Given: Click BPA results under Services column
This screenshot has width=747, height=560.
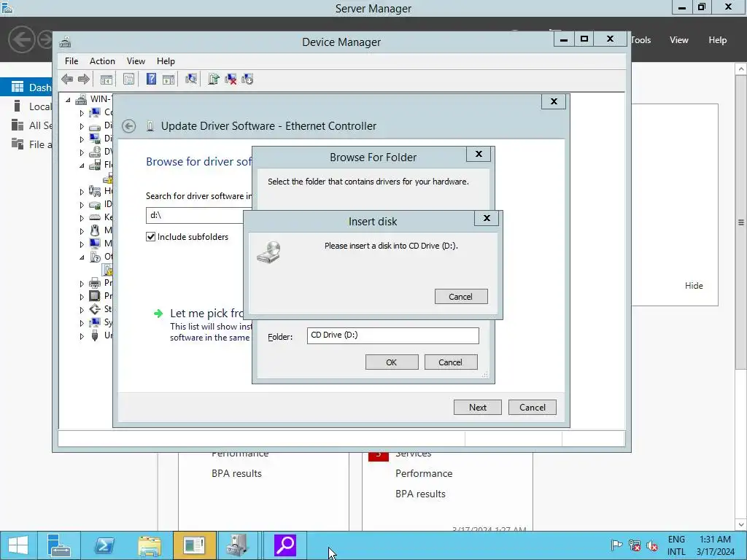Looking at the screenshot, I should tap(420, 494).
